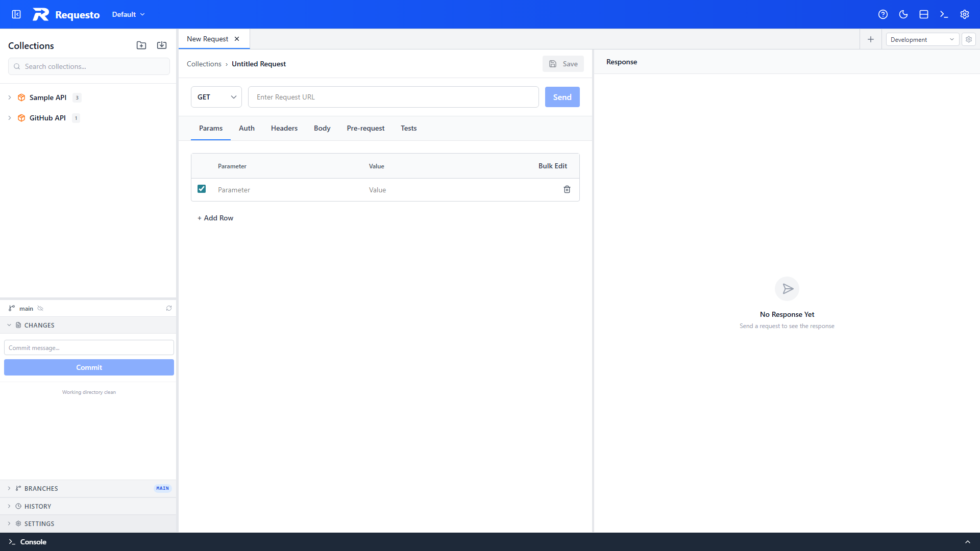The height and width of the screenshot is (551, 980).
Task: Close the New Request tab
Action: tap(237, 39)
